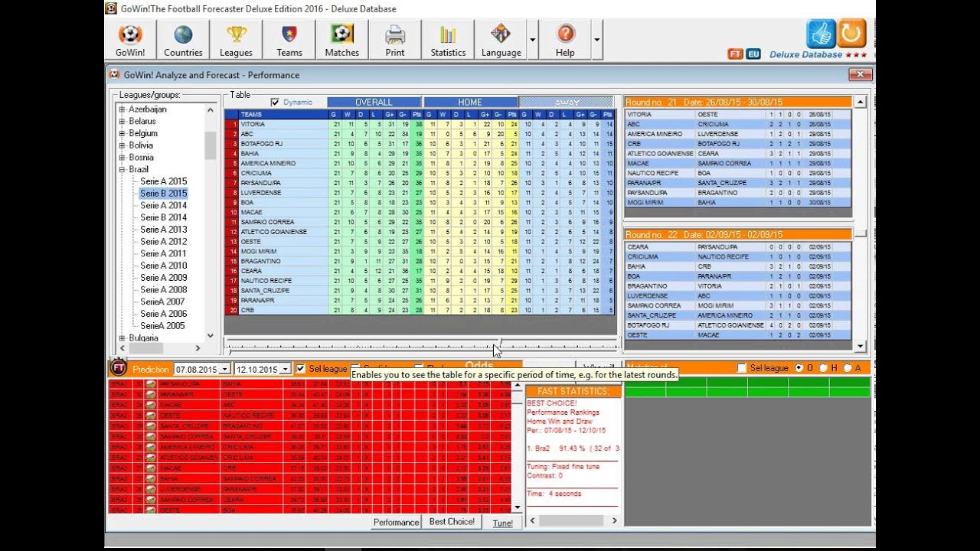Toggle the right-hand Sel league checkbox
The image size is (980, 551).
(x=742, y=368)
